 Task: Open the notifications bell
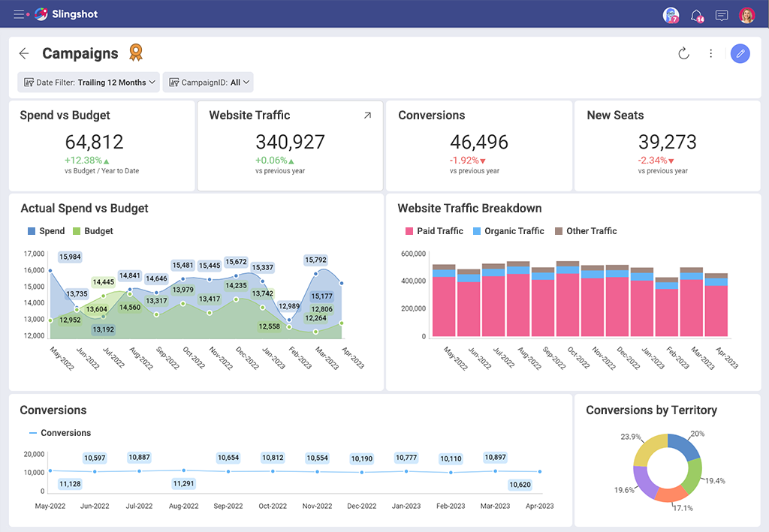pyautogui.click(x=696, y=15)
